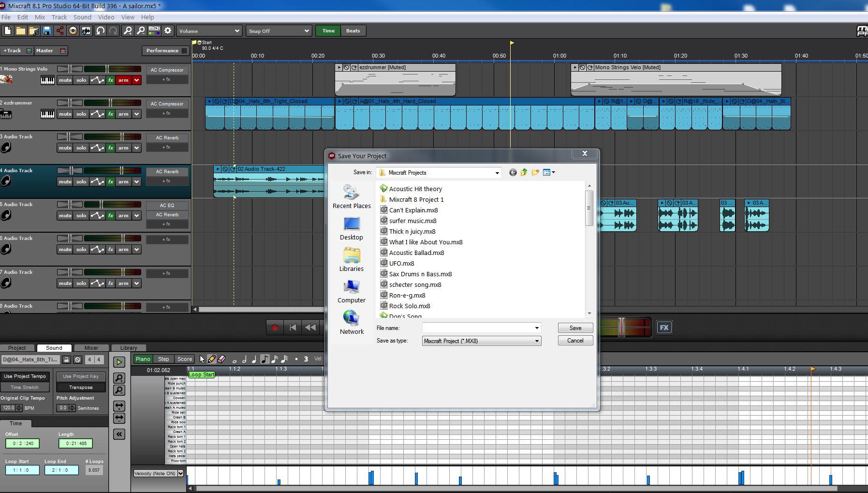Choose the half note duration icon

click(245, 359)
